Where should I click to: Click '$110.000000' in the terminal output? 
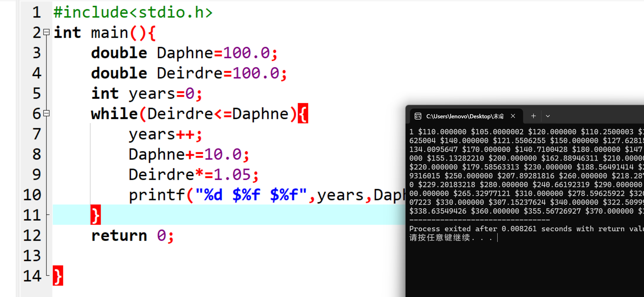(x=442, y=132)
